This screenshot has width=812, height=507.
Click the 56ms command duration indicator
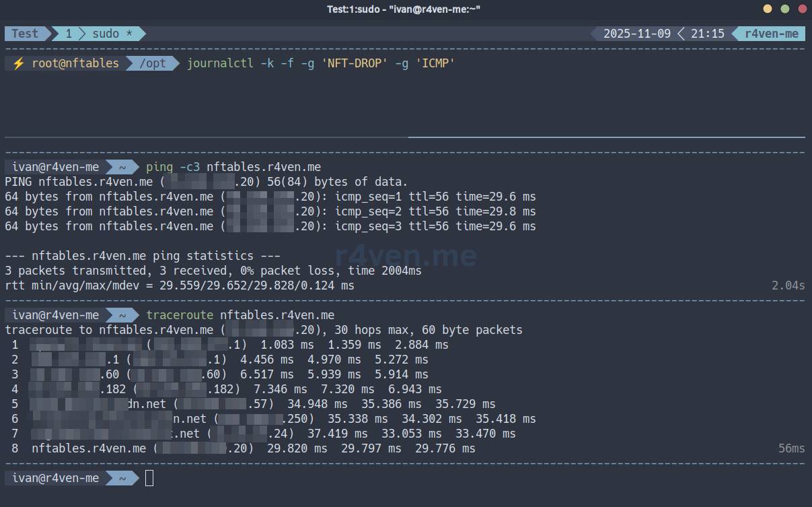point(791,448)
